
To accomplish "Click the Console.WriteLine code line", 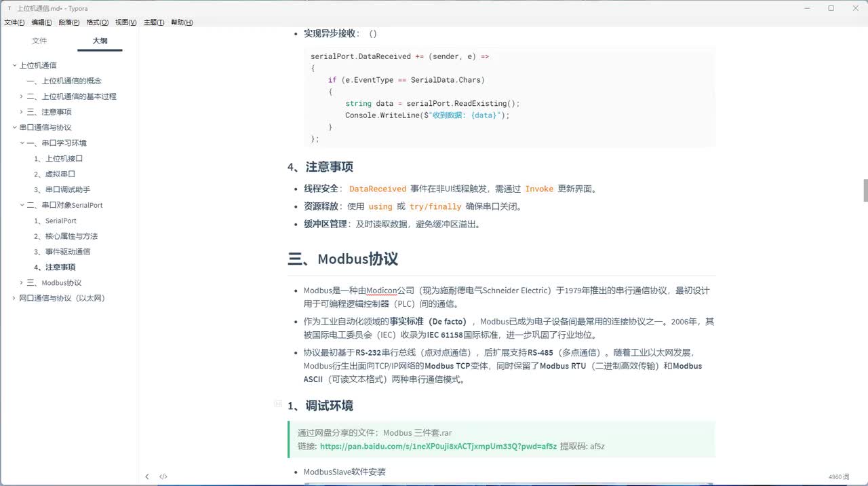I will (x=427, y=115).
